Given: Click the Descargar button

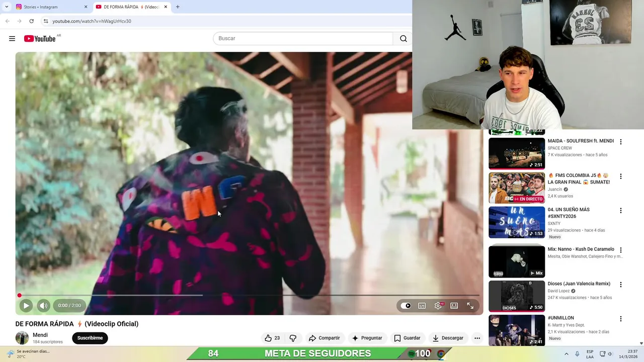Looking at the screenshot, I should [448, 338].
